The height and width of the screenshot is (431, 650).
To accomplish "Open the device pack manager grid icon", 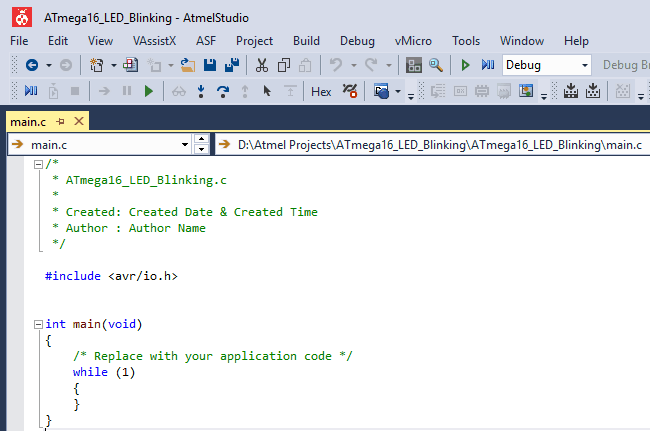I will (414, 65).
